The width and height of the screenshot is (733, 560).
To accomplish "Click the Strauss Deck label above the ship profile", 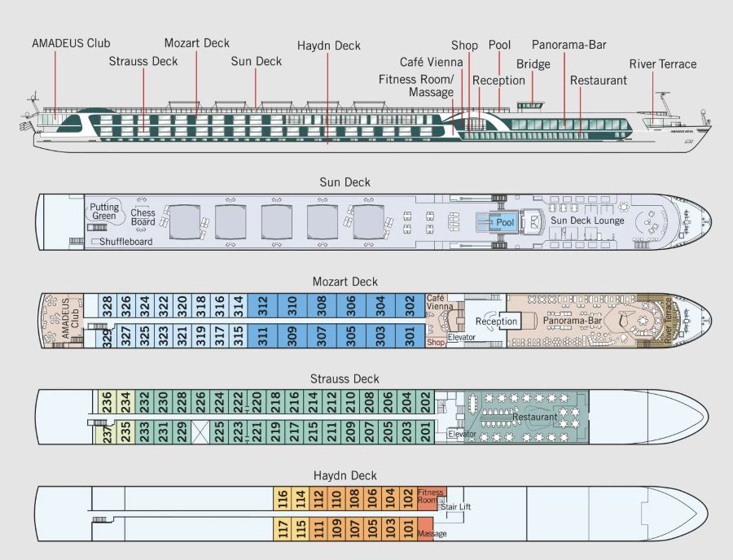I will point(143,61).
